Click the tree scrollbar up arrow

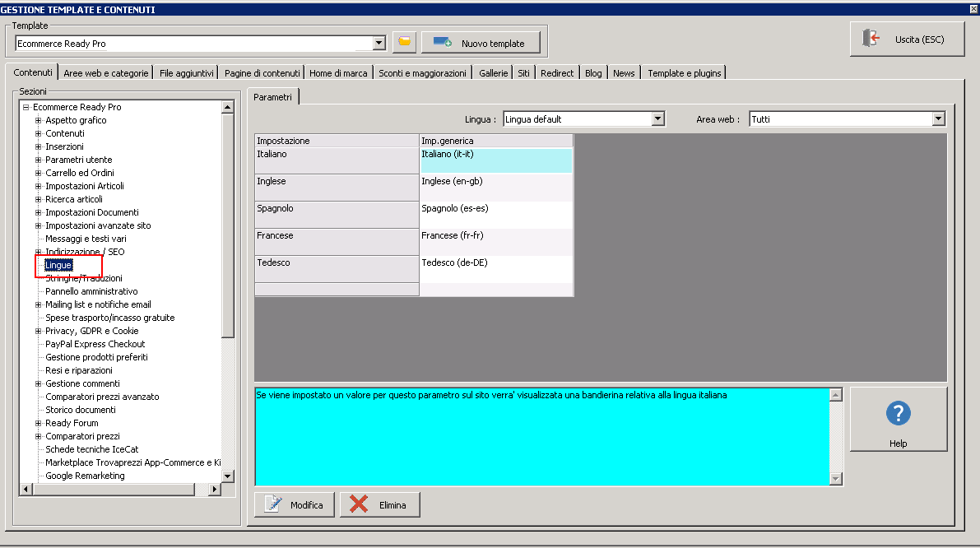227,107
